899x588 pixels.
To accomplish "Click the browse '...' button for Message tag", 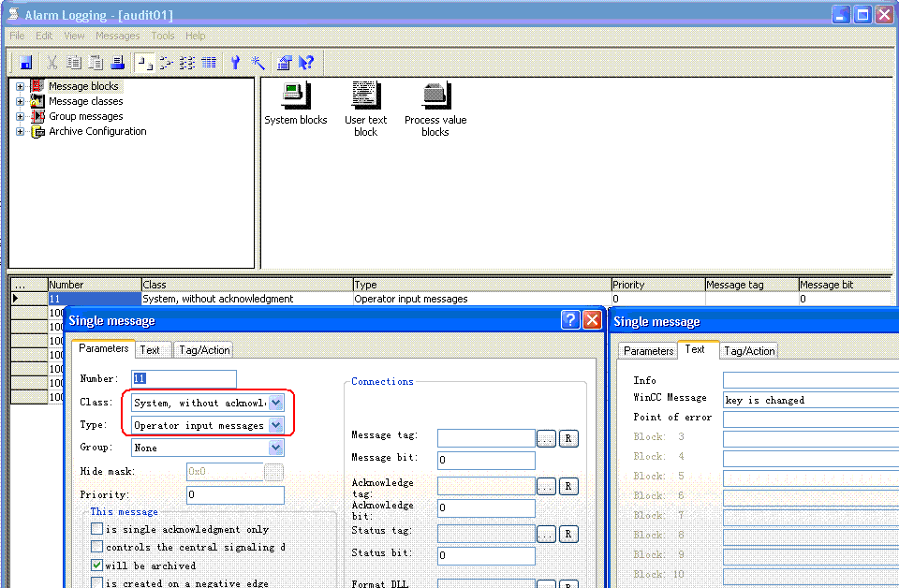I will [546, 438].
